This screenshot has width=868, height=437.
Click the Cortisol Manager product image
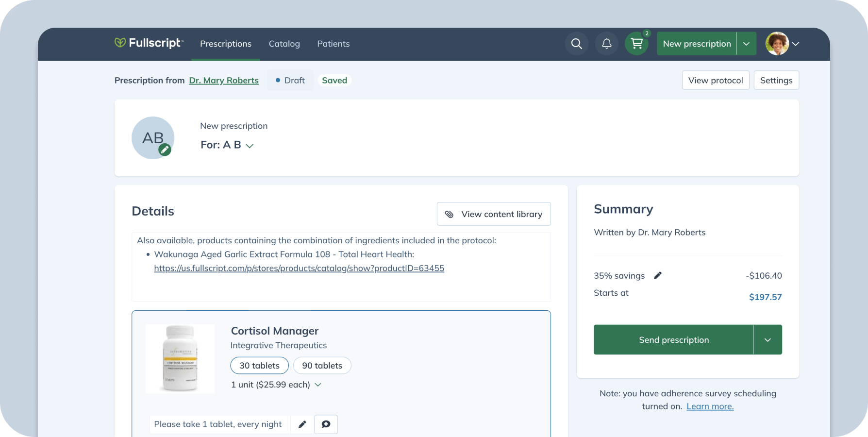coord(180,359)
